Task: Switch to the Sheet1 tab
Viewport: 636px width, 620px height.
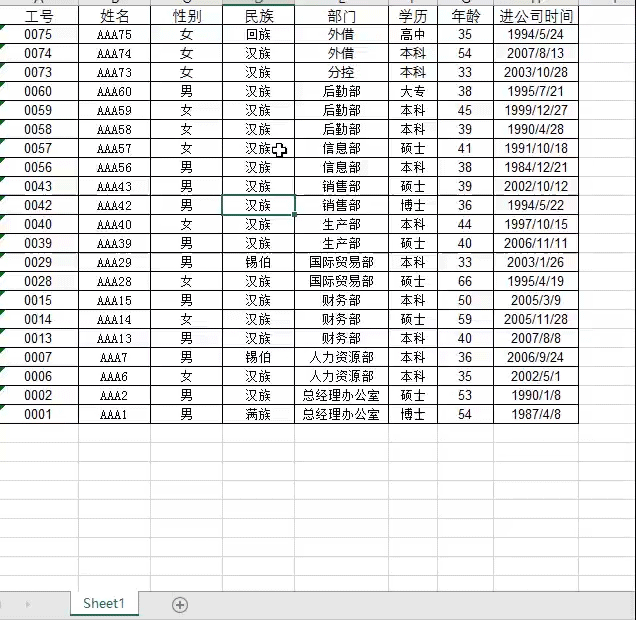Action: point(104,603)
